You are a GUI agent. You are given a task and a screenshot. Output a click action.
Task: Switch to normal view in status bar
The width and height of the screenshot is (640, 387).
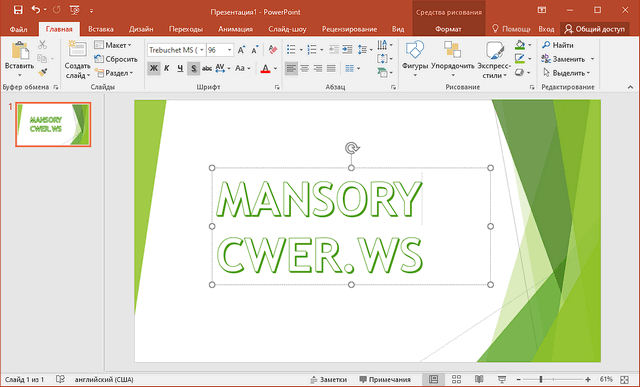click(x=433, y=379)
